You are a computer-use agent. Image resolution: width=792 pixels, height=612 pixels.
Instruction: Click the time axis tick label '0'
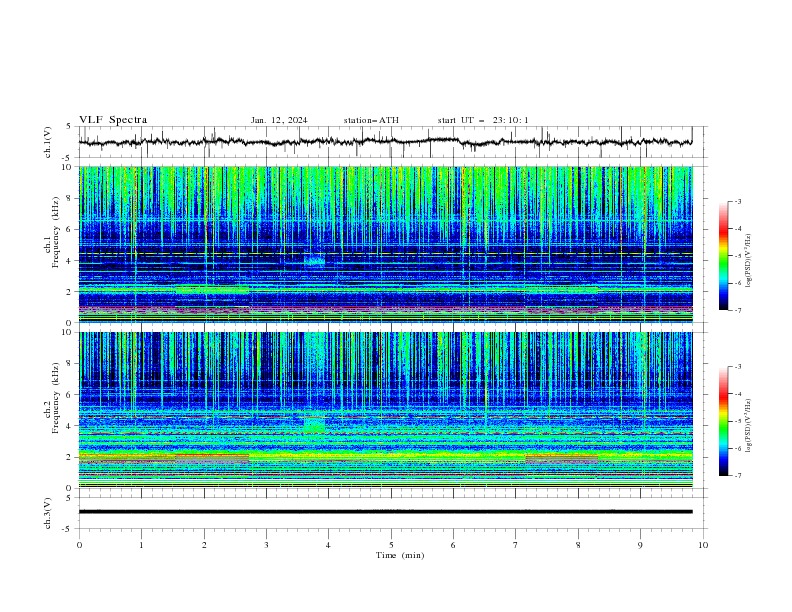click(x=79, y=545)
